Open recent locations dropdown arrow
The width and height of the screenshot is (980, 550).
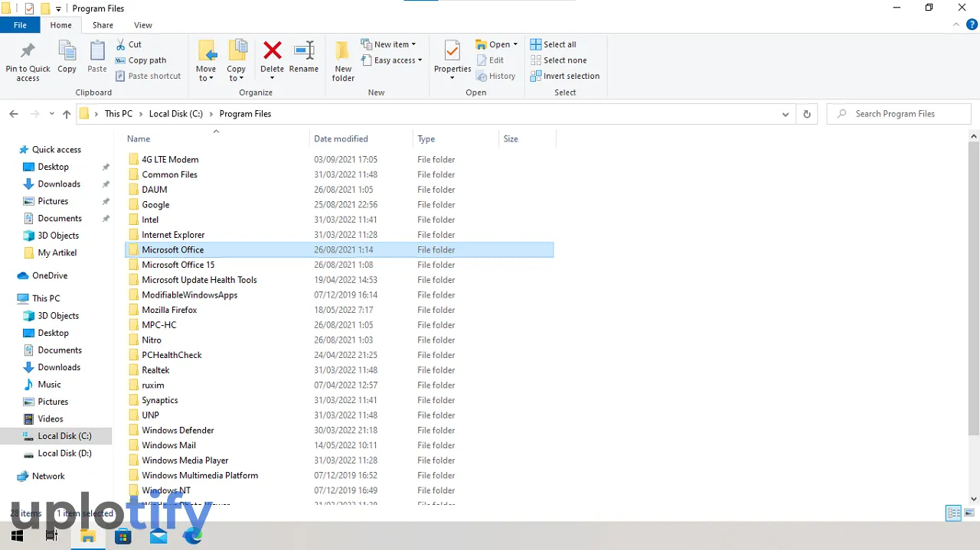click(x=52, y=114)
